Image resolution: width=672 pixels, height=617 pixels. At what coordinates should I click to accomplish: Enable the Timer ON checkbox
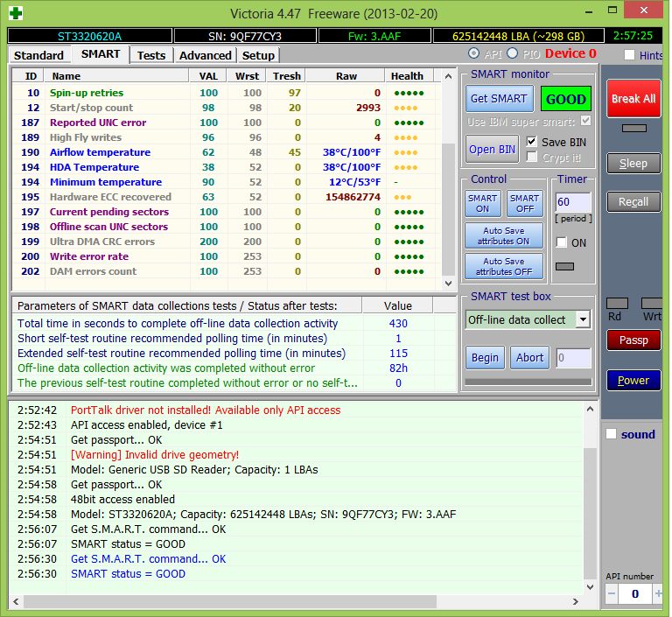pyautogui.click(x=561, y=242)
